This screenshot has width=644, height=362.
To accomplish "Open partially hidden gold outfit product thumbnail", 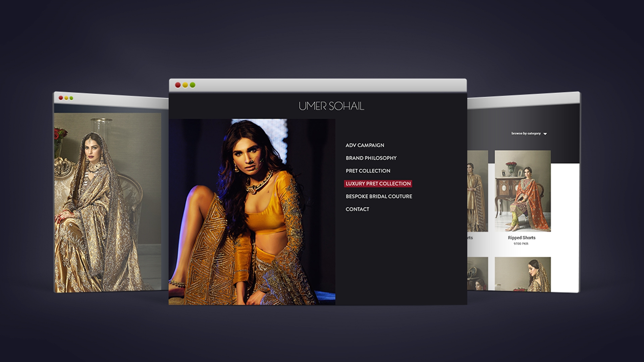I will point(477,191).
